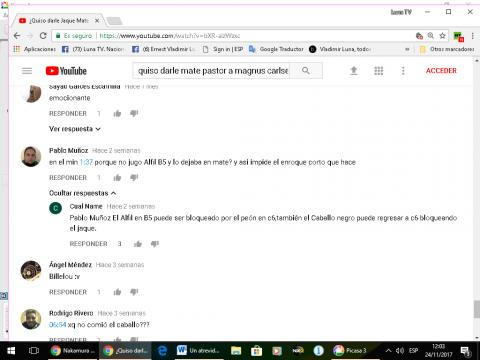Open the 'Vladimir Luna, todo' bookmark
Viewport: 480px width, 360px height.
coord(340,49)
